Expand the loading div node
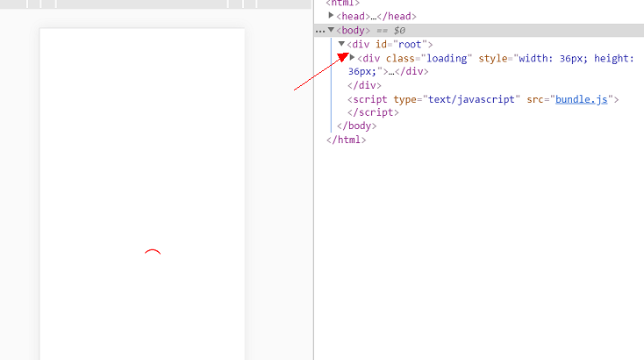 [352, 58]
